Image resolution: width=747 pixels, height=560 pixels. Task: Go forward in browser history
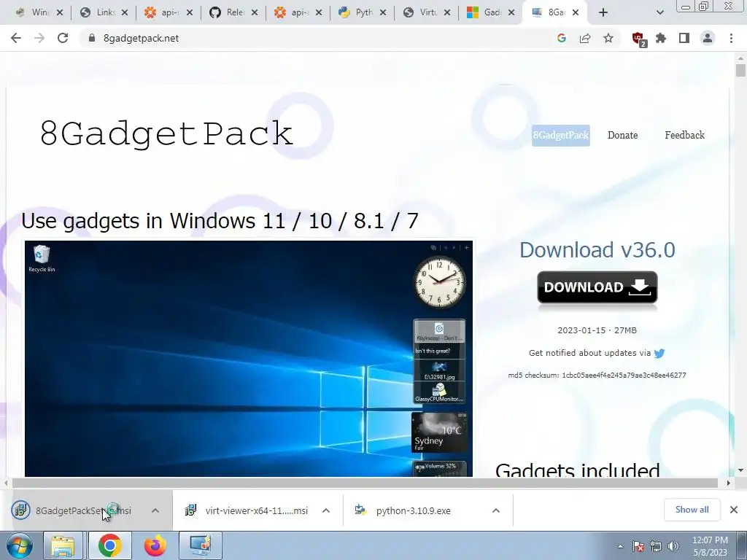click(39, 38)
